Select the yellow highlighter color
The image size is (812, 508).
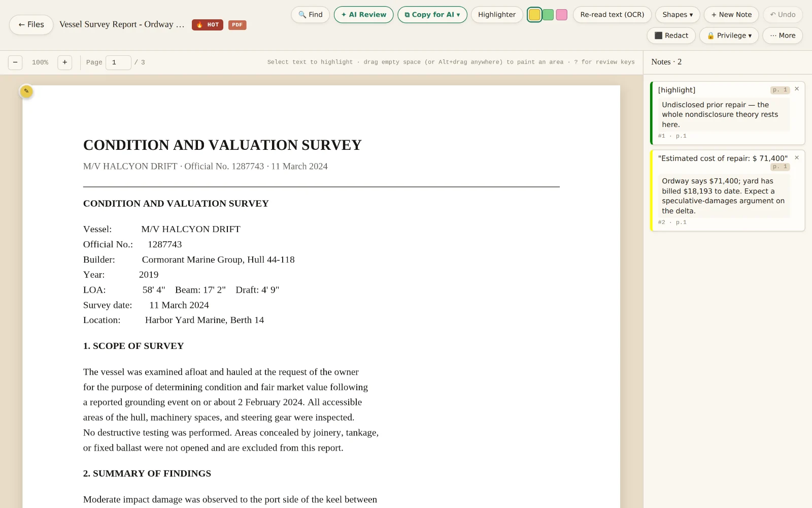click(534, 15)
